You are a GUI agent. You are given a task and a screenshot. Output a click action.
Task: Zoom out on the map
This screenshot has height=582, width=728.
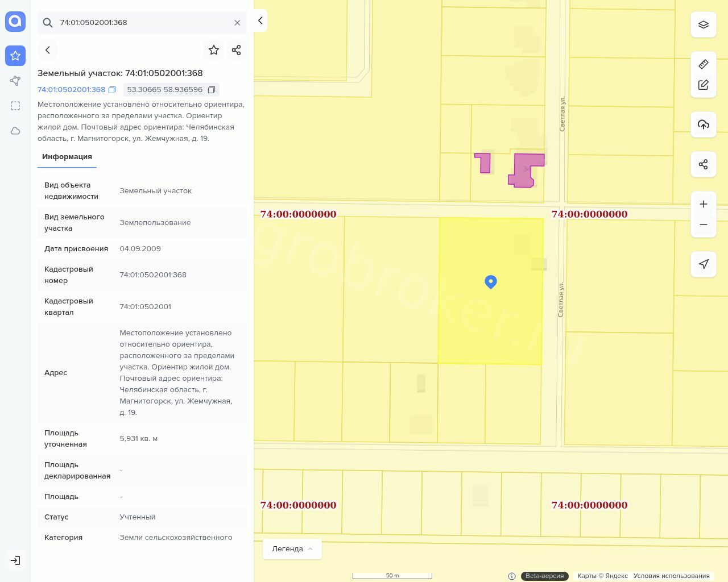(703, 225)
